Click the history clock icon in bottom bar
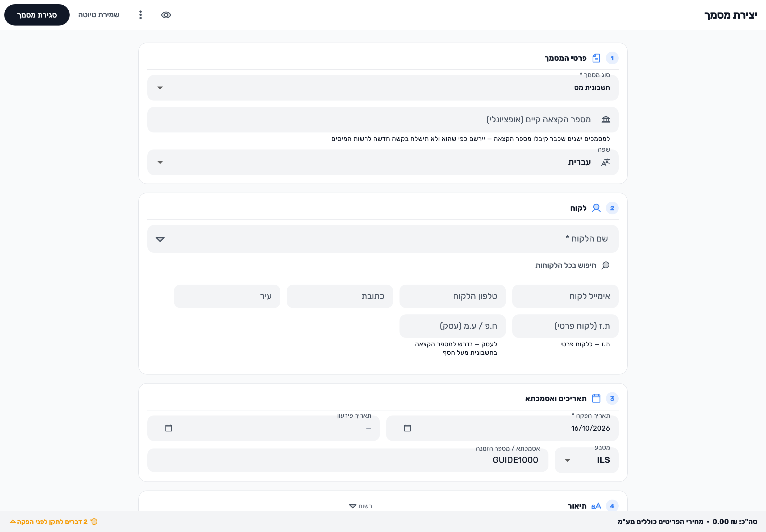The height and width of the screenshot is (532, 766). tap(94, 522)
